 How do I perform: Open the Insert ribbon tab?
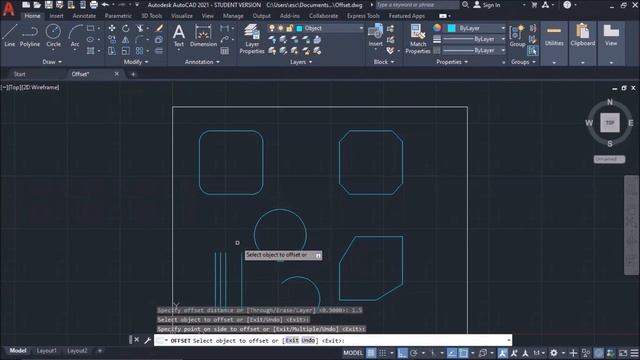coord(56,16)
